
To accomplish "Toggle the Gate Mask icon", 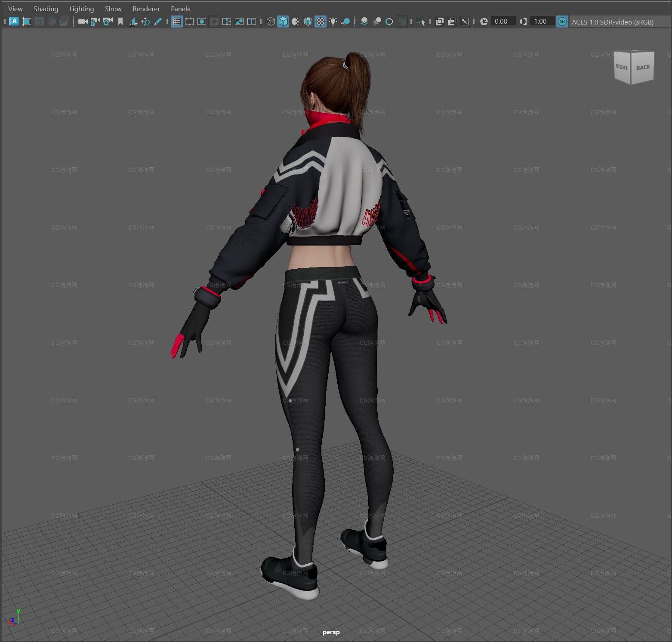I will pyautogui.click(x=214, y=21).
